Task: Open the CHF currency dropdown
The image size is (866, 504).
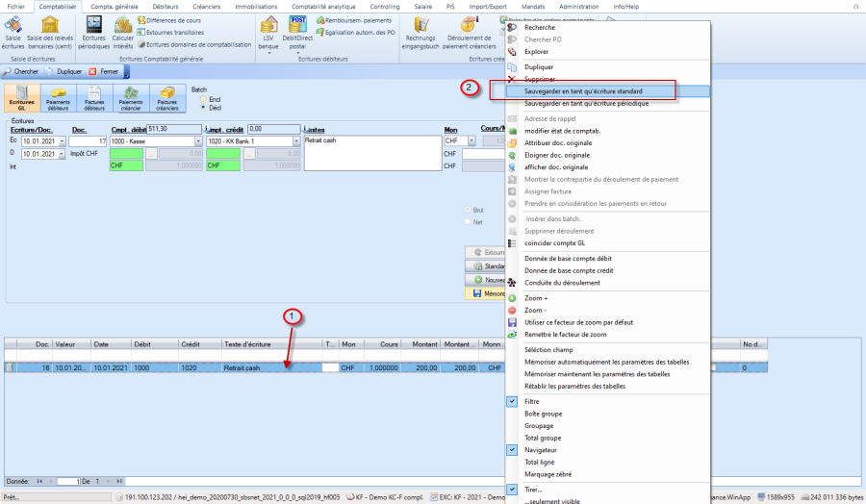Action: [x=471, y=141]
